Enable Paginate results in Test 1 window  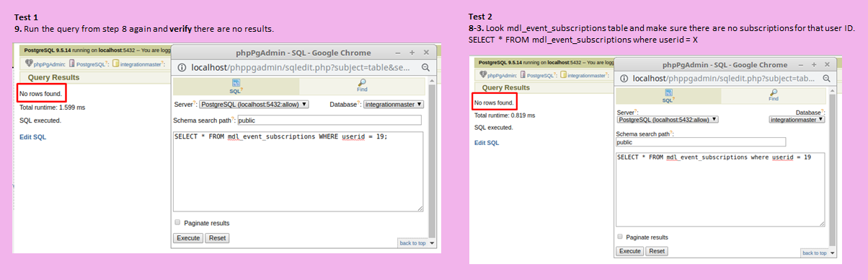tap(178, 222)
